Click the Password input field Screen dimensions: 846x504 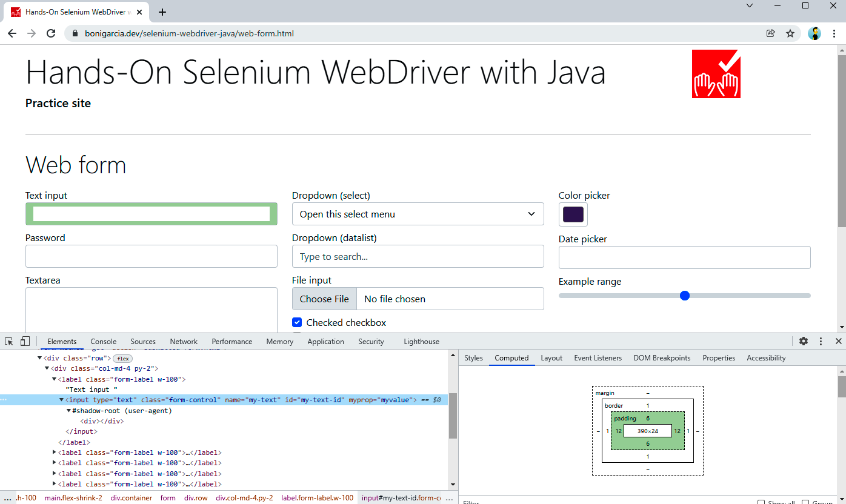152,256
